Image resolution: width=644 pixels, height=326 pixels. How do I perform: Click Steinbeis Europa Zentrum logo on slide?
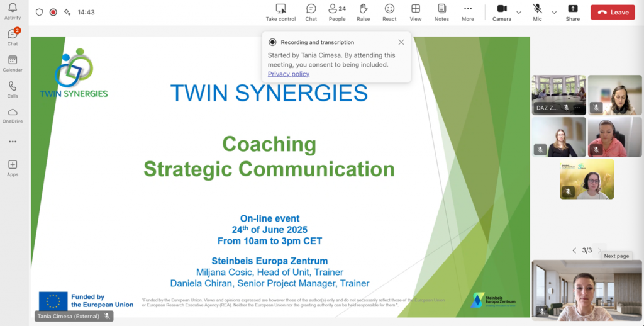coord(494,301)
